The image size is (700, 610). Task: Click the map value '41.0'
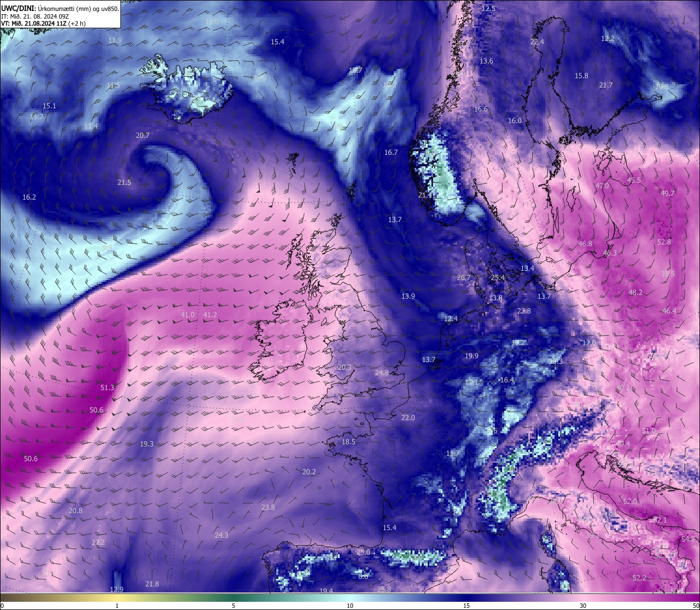coord(187,315)
